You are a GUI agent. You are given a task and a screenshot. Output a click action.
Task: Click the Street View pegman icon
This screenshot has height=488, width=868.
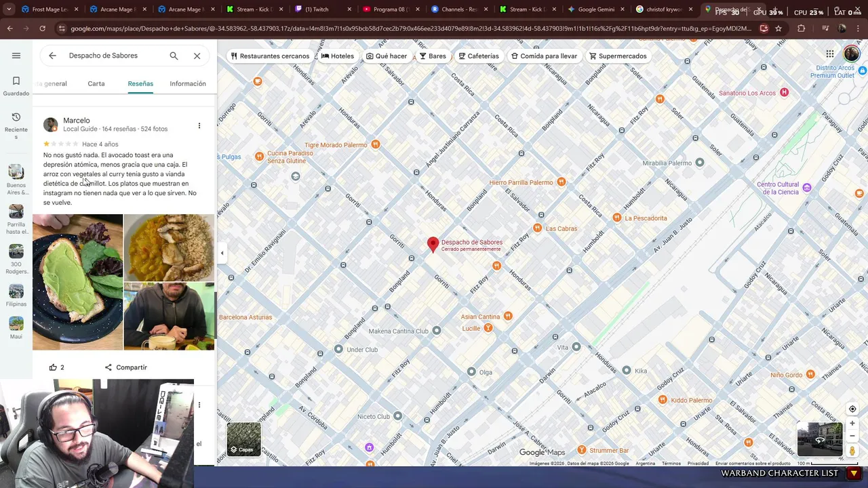coord(852,451)
